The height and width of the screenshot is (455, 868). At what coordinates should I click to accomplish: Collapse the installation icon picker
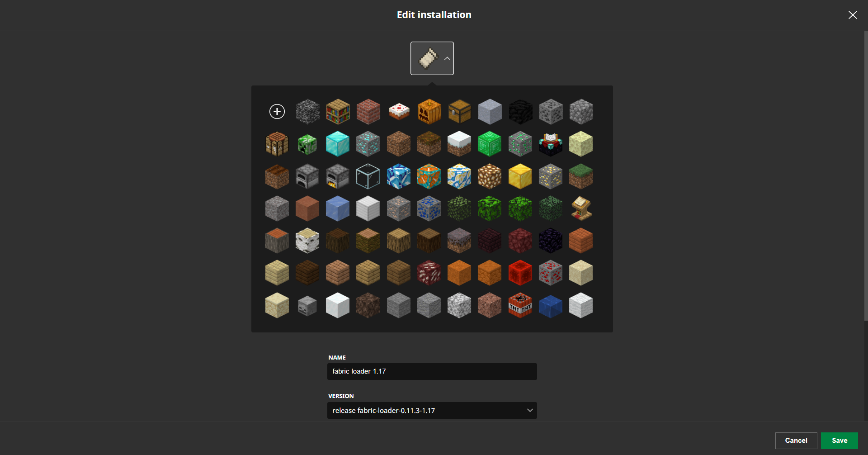point(432,58)
